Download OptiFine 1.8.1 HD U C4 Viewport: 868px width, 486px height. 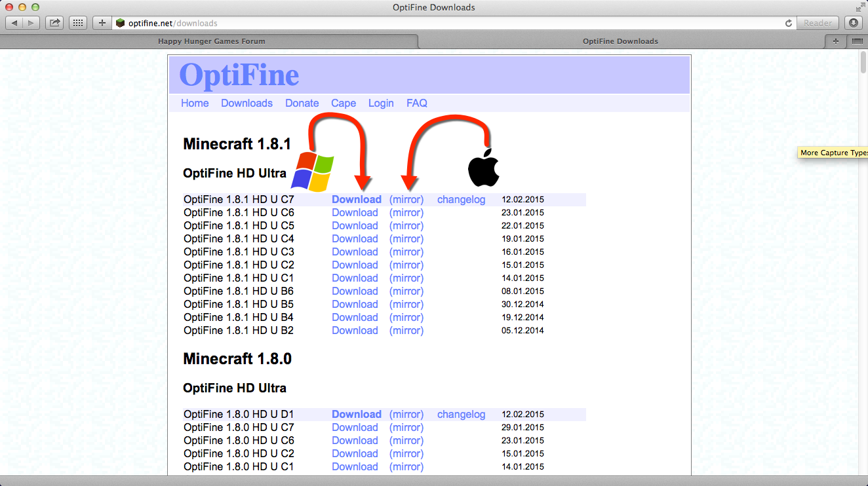pyautogui.click(x=355, y=239)
